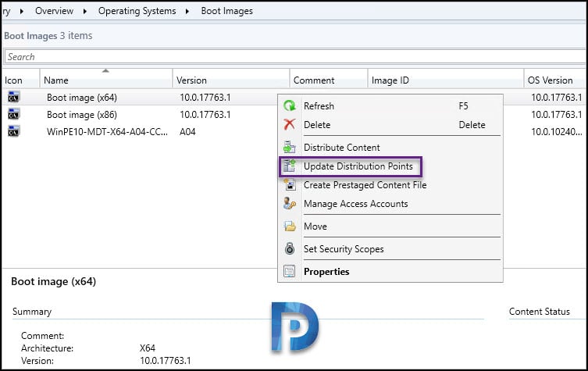
Task: Click the Manage Access Accounts icon
Action: (290, 203)
